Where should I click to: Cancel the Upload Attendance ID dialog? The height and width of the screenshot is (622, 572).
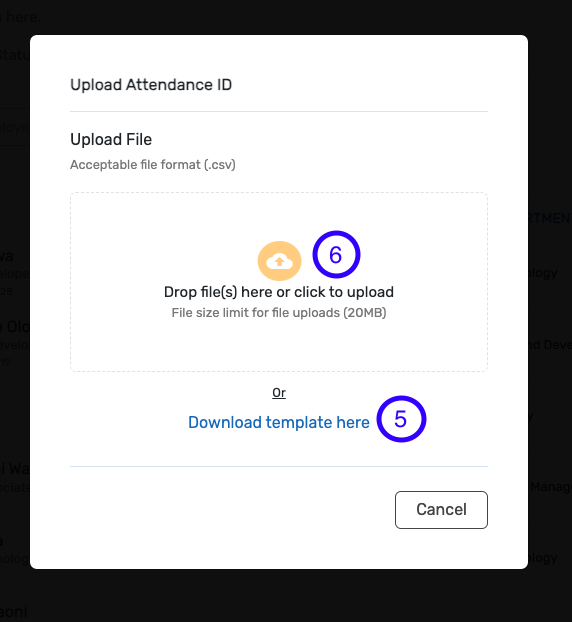click(441, 510)
